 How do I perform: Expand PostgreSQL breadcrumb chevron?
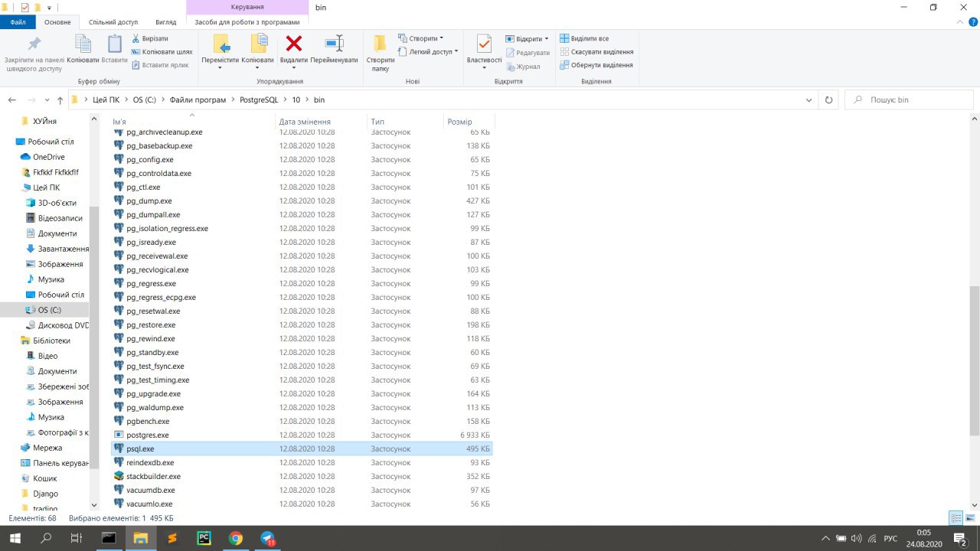click(x=284, y=100)
